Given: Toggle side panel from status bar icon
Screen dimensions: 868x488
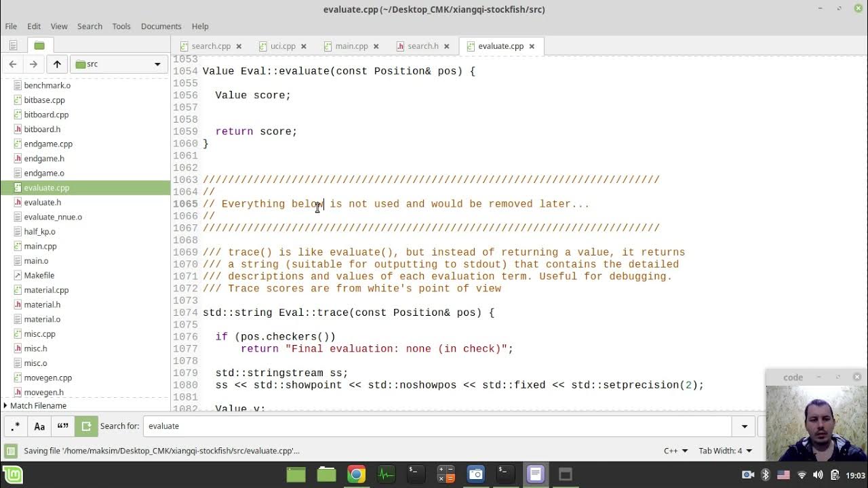Looking at the screenshot, I should coord(10,451).
